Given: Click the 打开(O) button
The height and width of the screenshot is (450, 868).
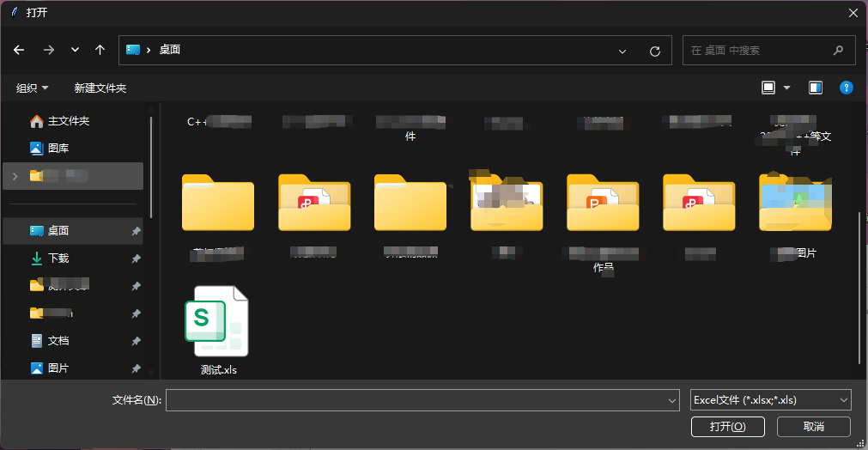Looking at the screenshot, I should (728, 427).
